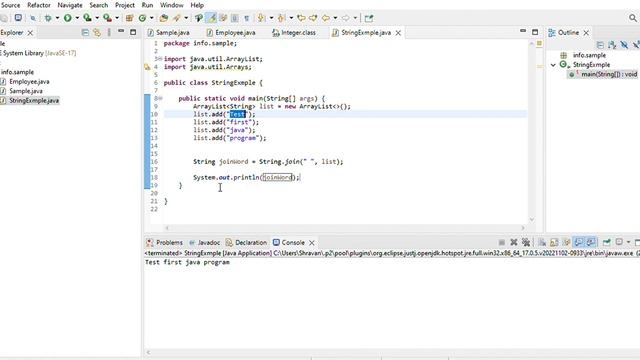Switch to the Declaration tab
This screenshot has height=360, width=640.
pyautogui.click(x=246, y=242)
